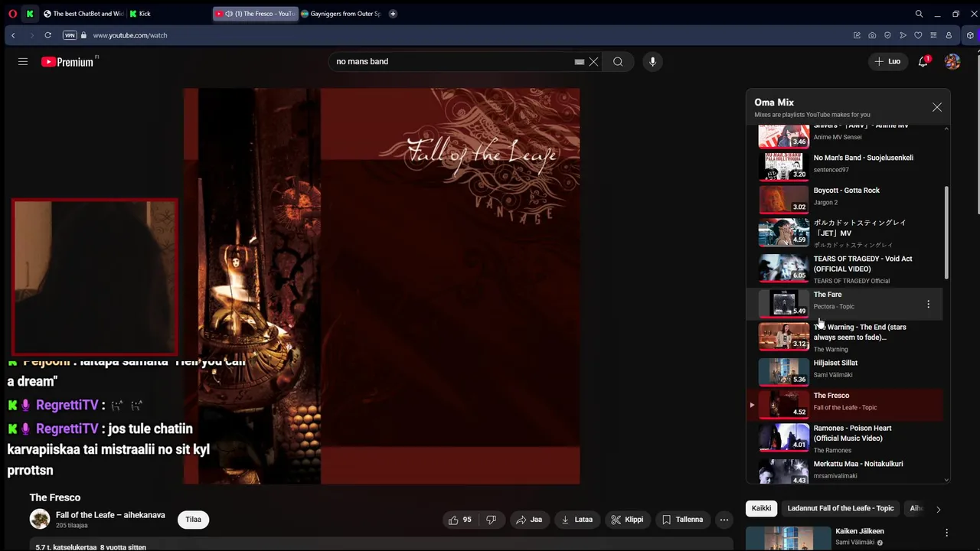Open more actions three-dot menu

coord(724,520)
